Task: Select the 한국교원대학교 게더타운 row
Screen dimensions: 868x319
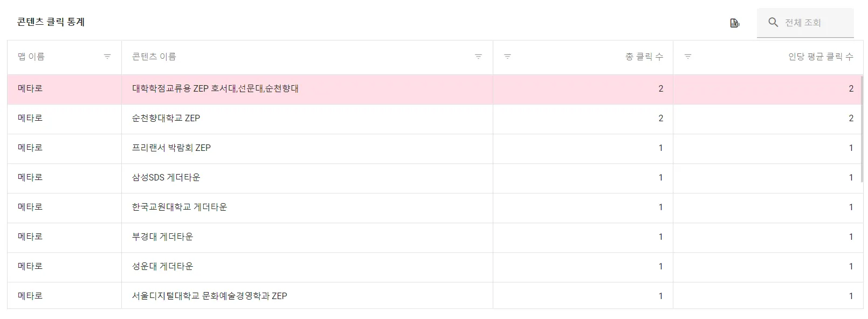Action: [180, 207]
